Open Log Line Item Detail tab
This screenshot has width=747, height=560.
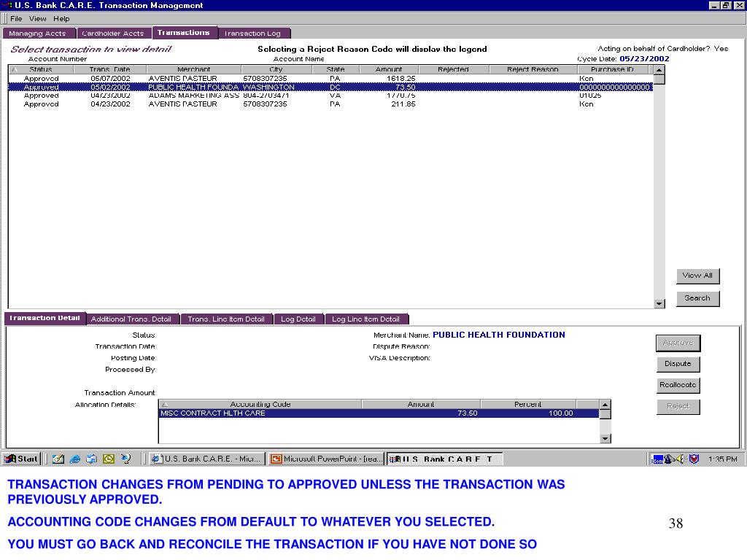(x=366, y=319)
